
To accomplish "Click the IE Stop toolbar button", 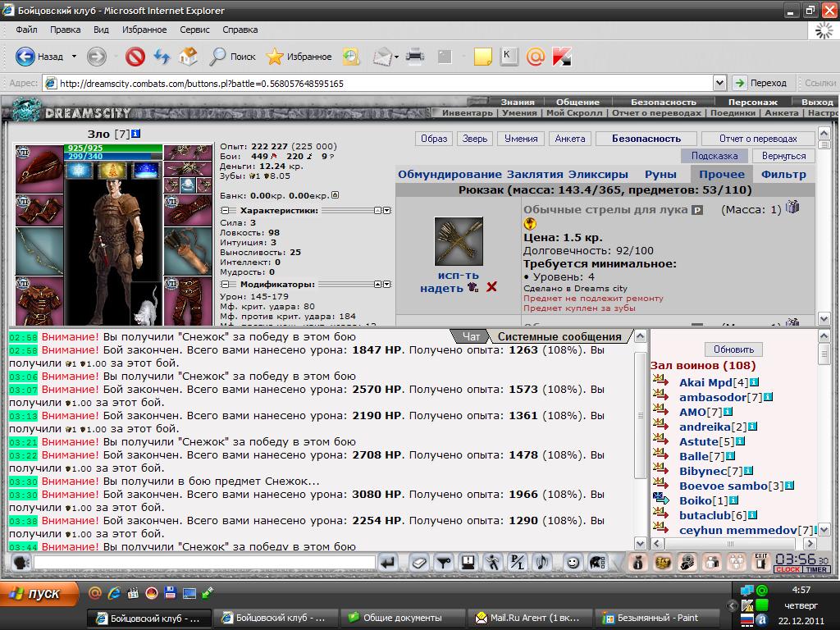I will pos(135,57).
